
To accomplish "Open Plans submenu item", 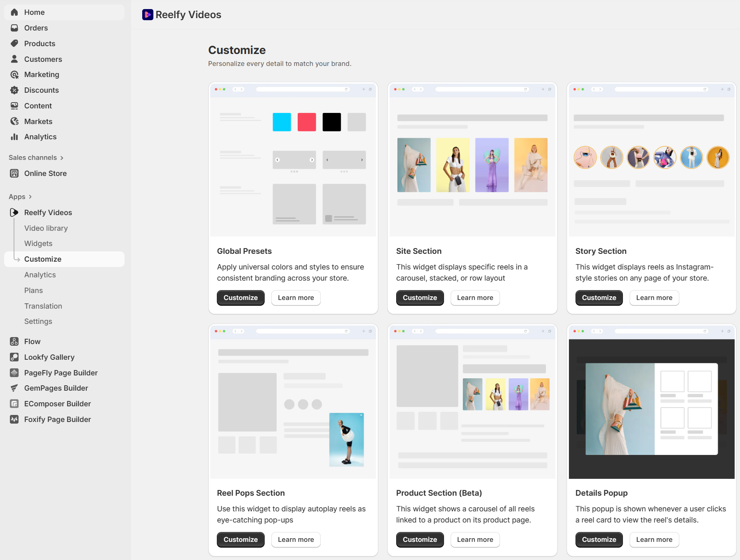I will point(33,291).
